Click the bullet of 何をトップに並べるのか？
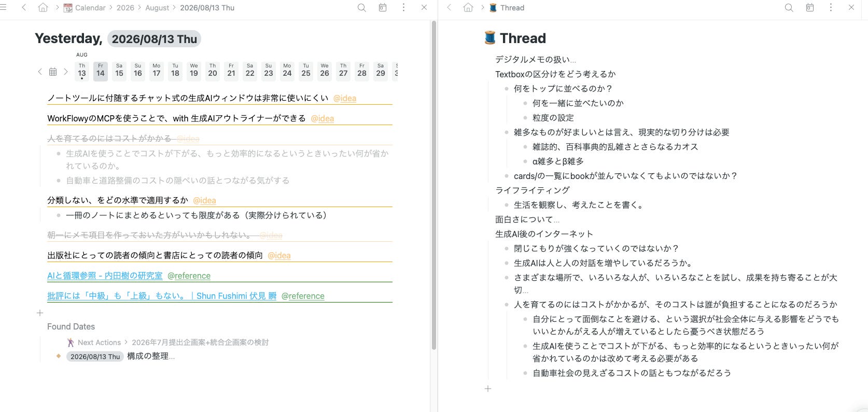The width and height of the screenshot is (868, 412). 507,89
